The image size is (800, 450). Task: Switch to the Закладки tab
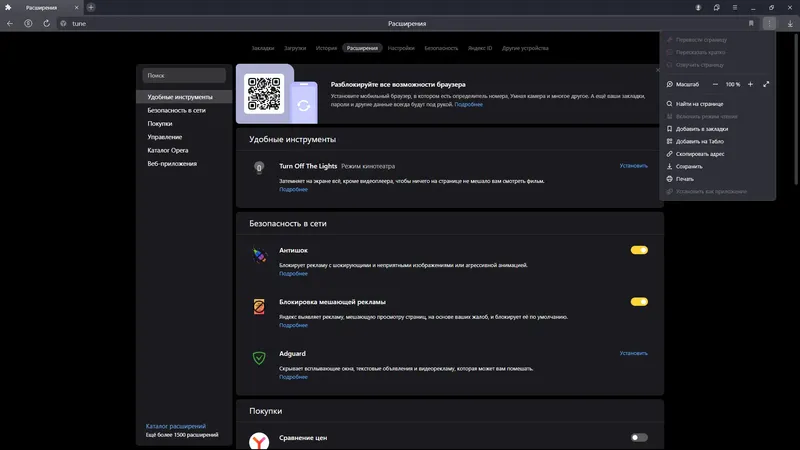click(263, 48)
